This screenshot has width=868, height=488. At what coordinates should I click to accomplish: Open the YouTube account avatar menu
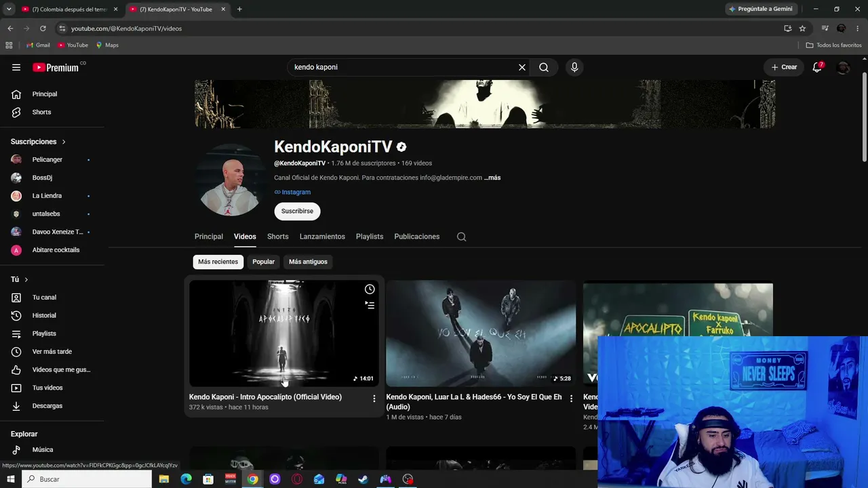(x=843, y=67)
